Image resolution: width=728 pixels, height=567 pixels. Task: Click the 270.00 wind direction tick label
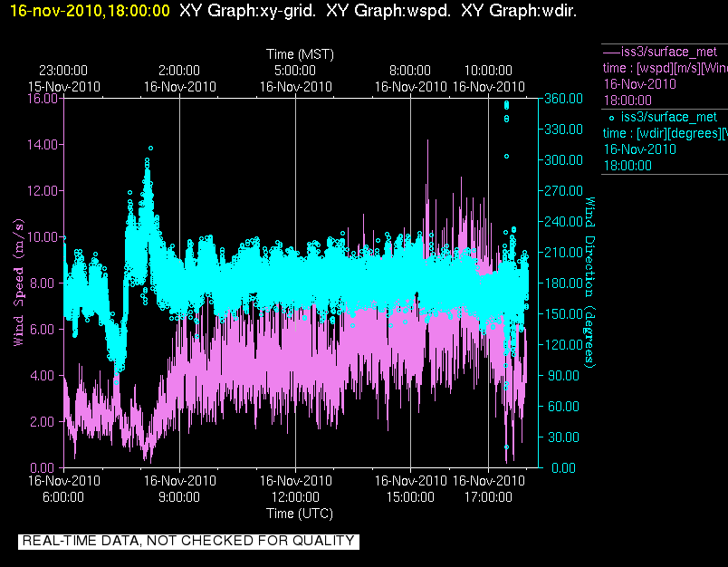coord(563,191)
